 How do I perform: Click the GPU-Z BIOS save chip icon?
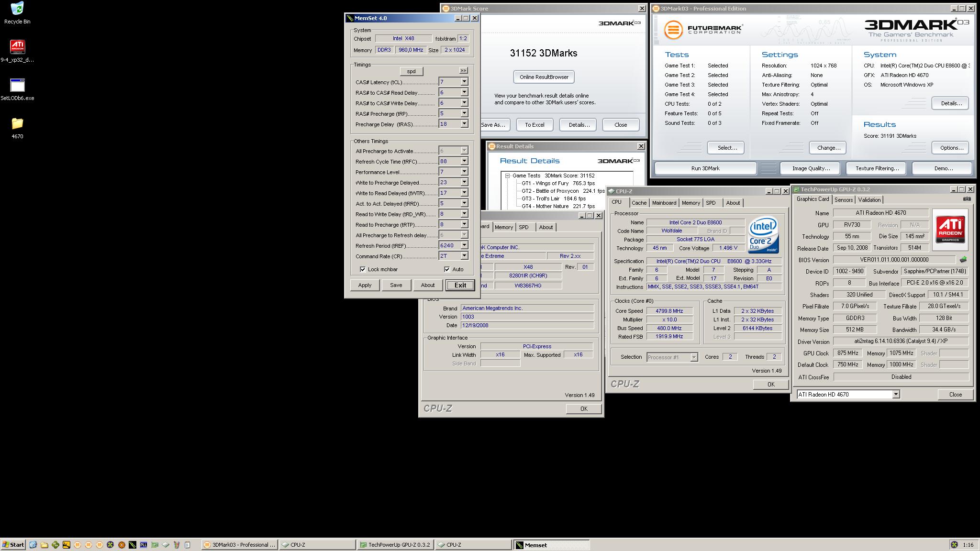point(963,260)
